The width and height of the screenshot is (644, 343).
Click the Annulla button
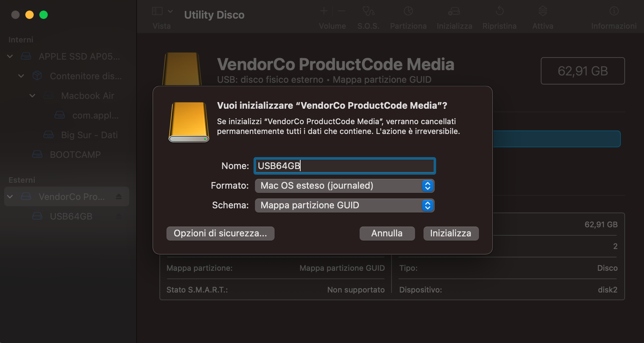[387, 233]
